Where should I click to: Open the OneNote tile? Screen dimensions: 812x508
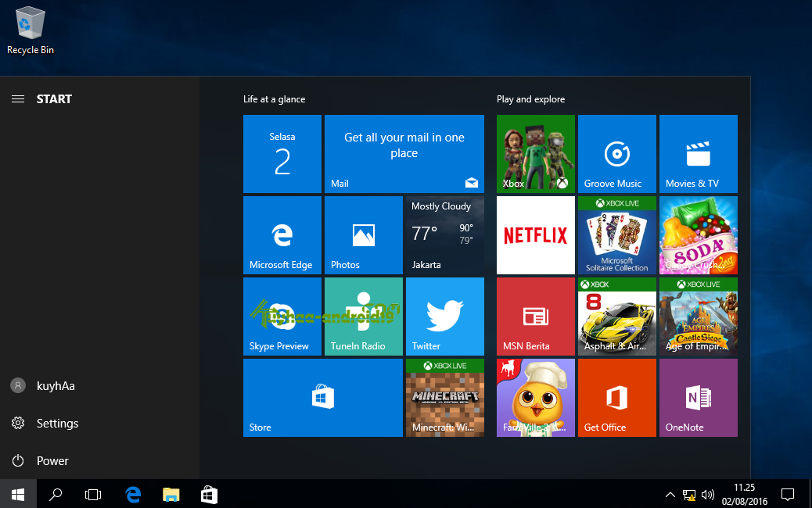pos(698,397)
